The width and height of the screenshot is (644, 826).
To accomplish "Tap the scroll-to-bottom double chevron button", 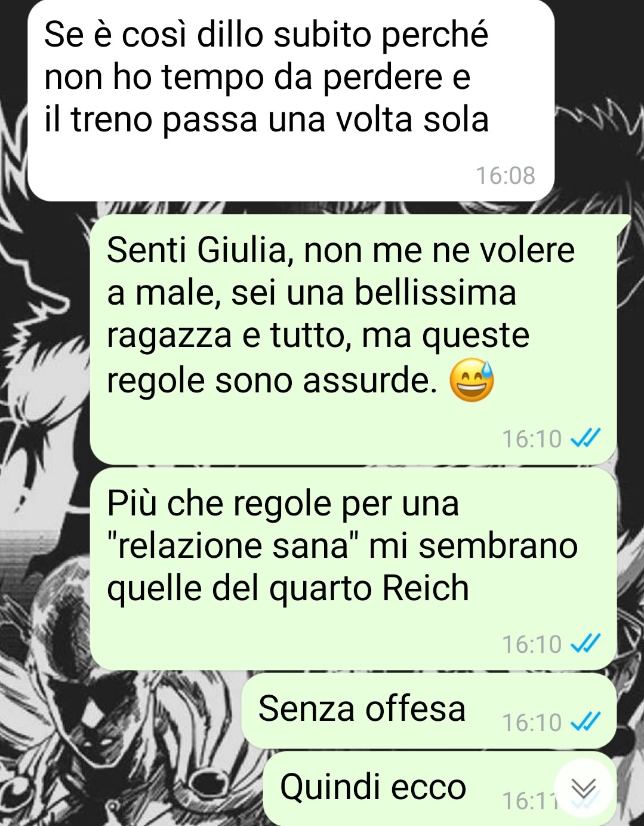I will coord(583,788).
